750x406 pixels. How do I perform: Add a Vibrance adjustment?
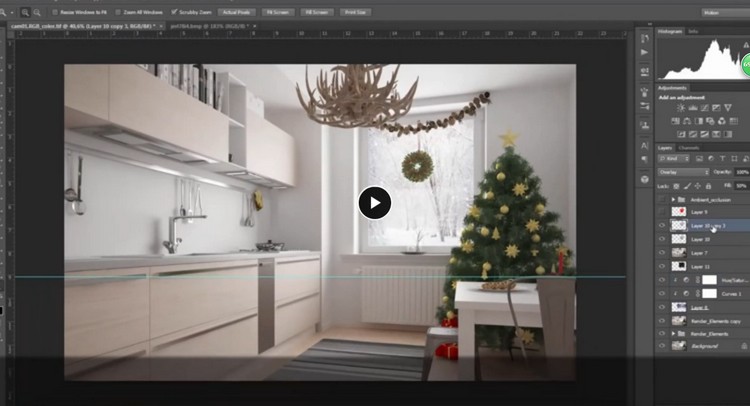(728, 108)
